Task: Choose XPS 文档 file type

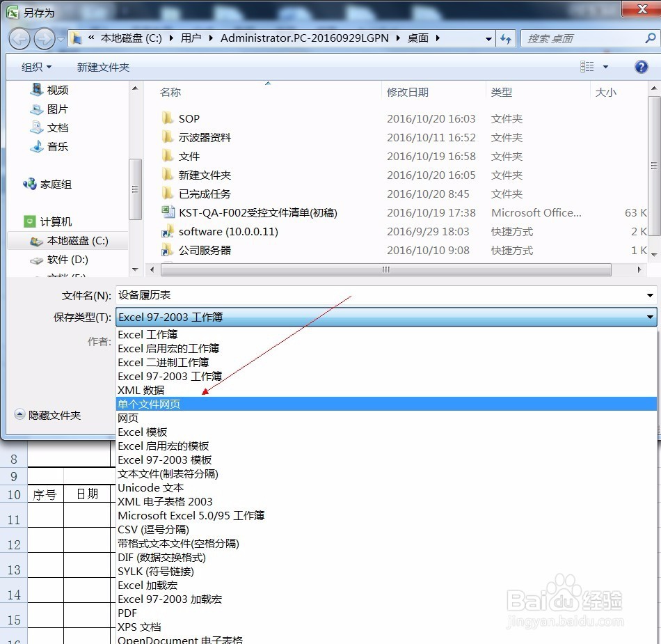Action: [x=386, y=627]
